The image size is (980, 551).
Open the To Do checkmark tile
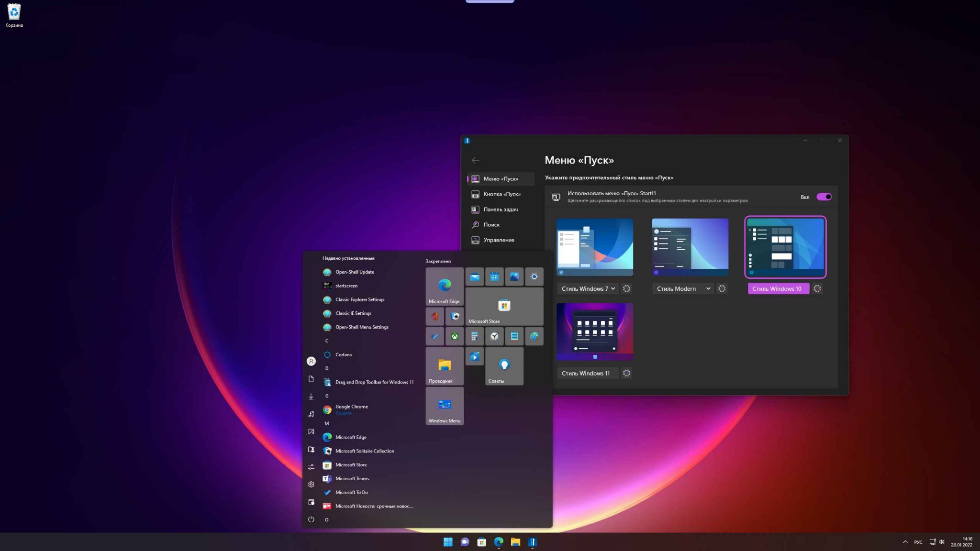tap(434, 336)
